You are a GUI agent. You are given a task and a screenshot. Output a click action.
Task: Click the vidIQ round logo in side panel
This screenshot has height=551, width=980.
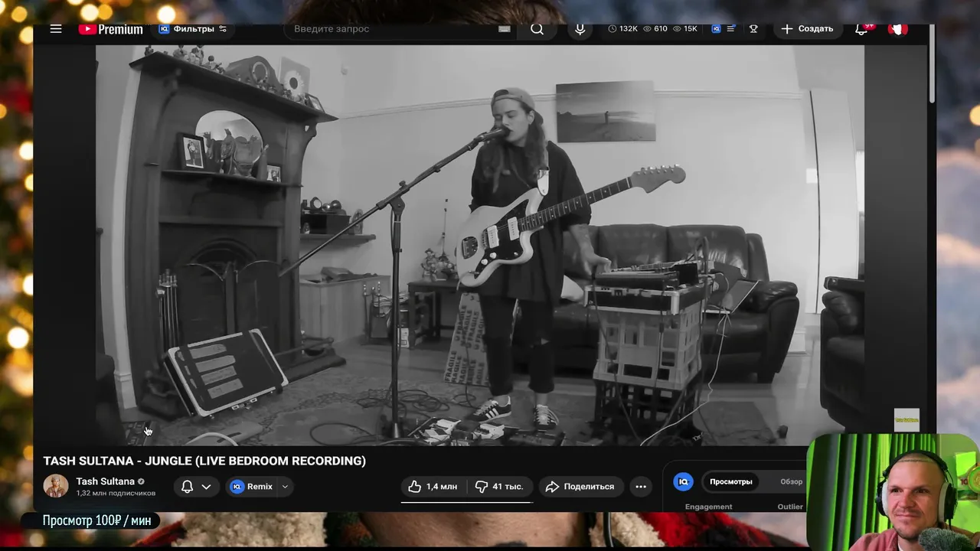point(683,481)
